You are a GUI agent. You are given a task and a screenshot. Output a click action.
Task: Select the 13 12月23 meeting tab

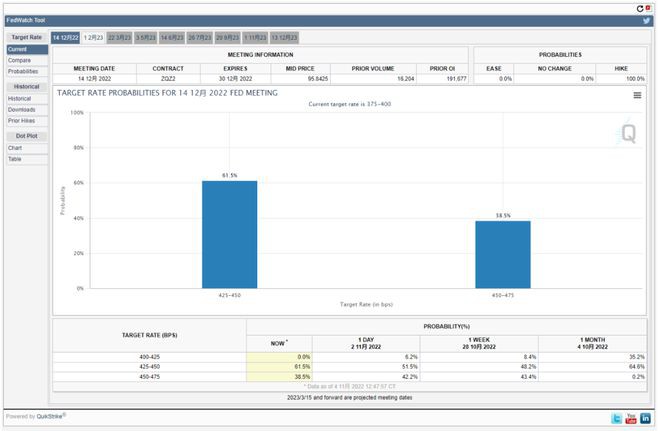click(x=285, y=36)
